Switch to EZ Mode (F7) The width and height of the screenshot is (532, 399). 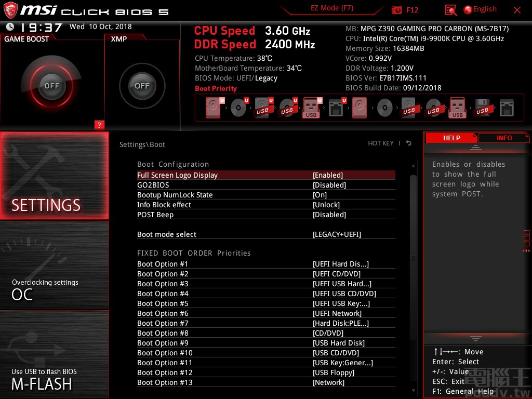click(332, 8)
